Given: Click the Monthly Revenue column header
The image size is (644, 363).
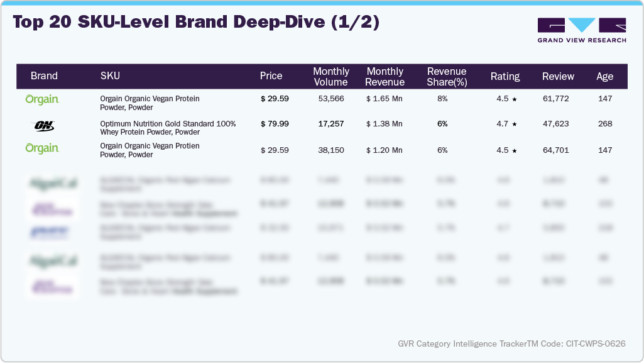Looking at the screenshot, I should 385,77.
